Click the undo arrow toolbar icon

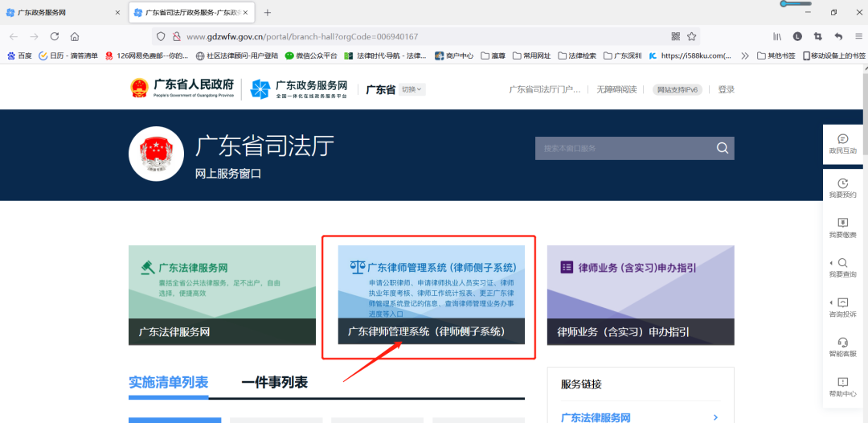838,36
